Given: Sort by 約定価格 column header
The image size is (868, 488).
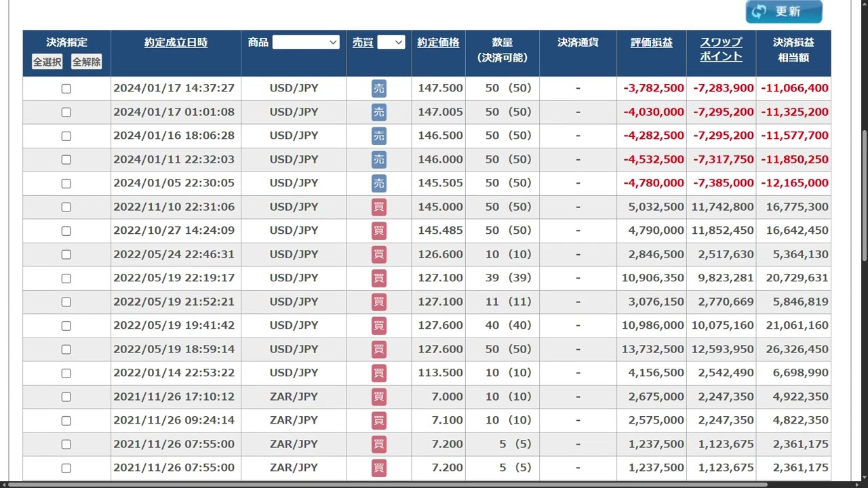Looking at the screenshot, I should click(438, 42).
